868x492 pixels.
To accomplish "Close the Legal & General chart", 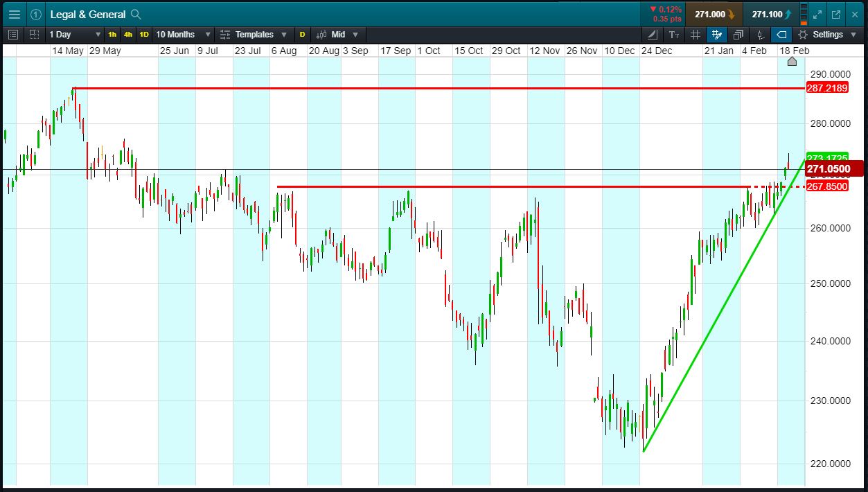I will [x=854, y=14].
